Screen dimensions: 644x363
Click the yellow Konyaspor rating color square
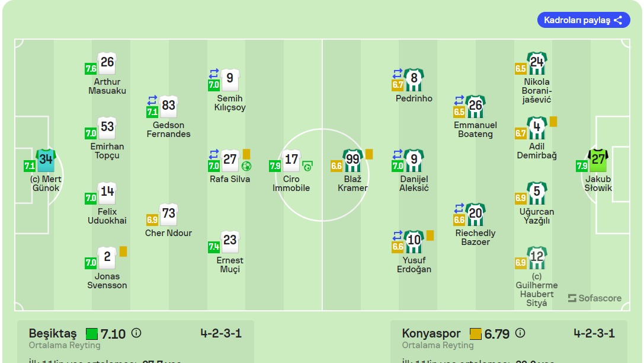(x=476, y=334)
